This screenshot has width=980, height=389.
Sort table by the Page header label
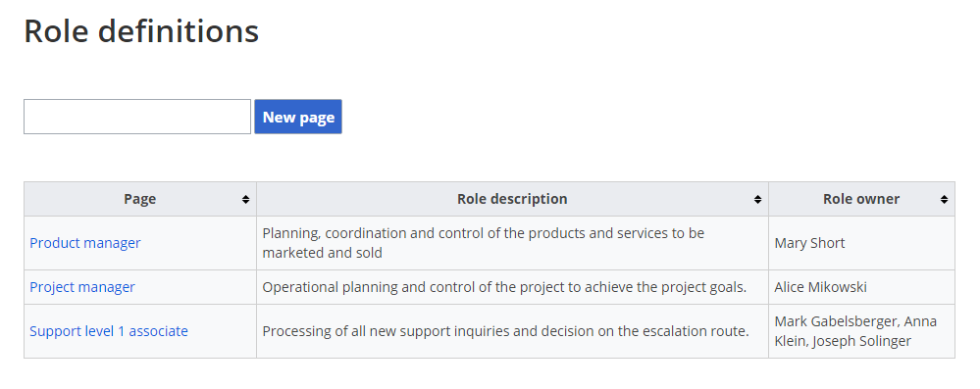(140, 199)
